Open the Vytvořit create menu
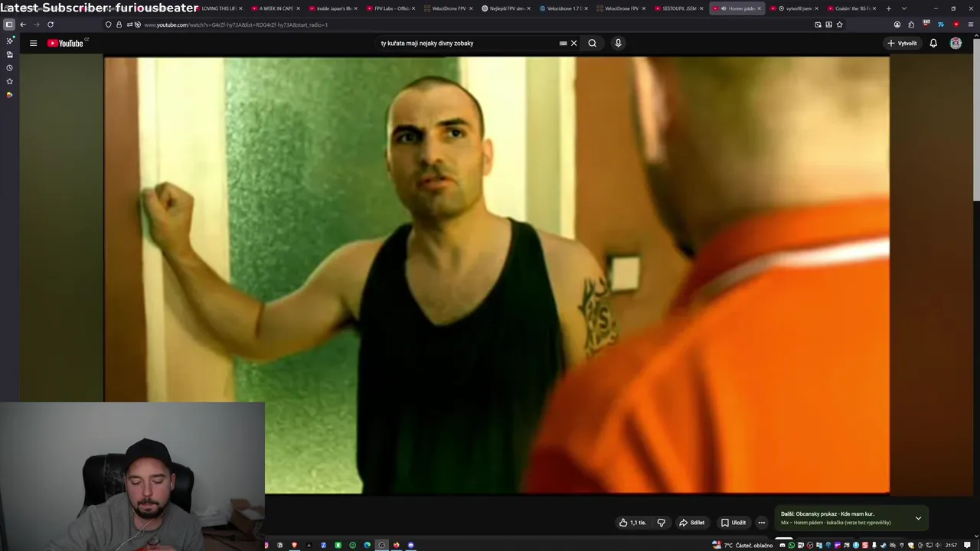980x551 pixels. pyautogui.click(x=902, y=43)
